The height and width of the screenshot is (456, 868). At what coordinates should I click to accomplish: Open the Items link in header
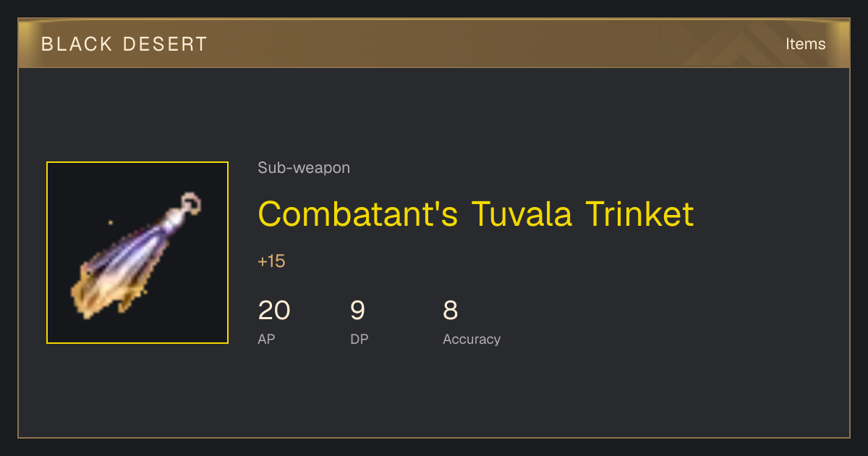click(x=805, y=43)
